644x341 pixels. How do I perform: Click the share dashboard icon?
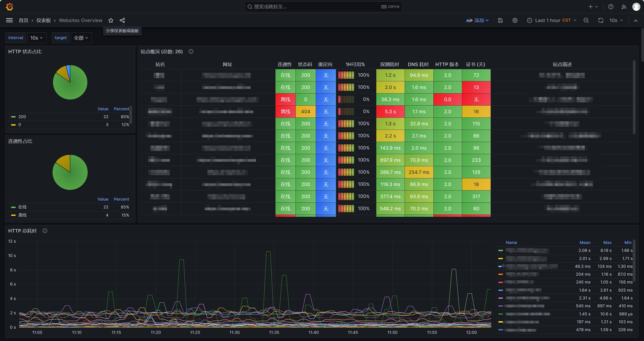[122, 20]
